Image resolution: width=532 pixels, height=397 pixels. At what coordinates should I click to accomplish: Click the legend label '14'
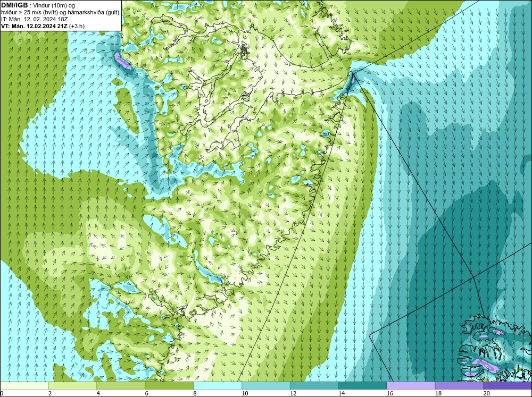(x=342, y=393)
